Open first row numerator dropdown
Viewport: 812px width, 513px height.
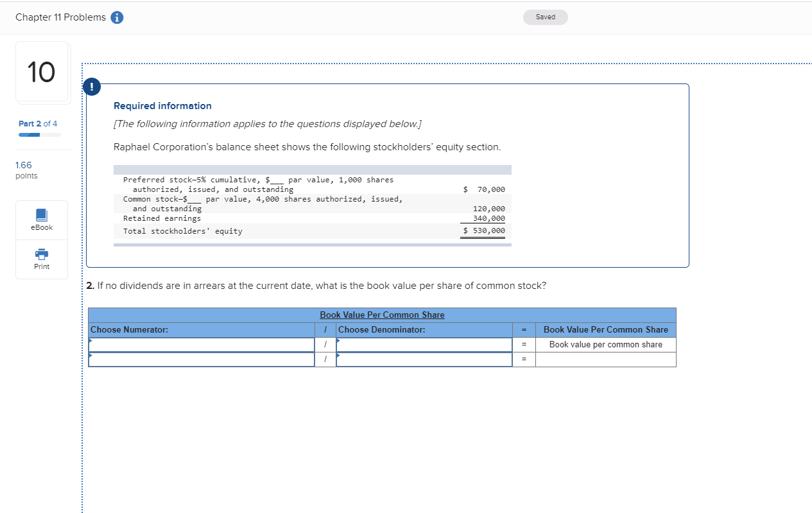202,345
